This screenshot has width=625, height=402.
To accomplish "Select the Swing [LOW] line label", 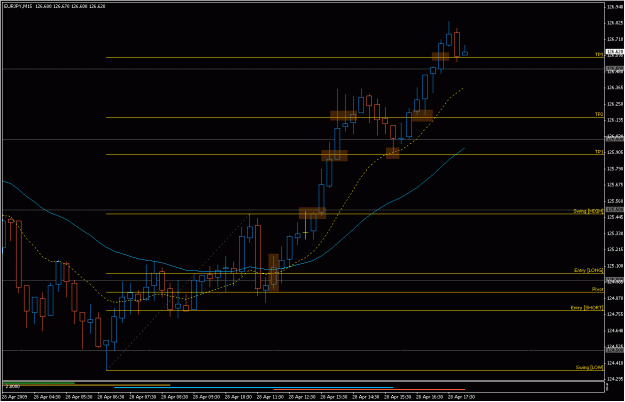I will pos(590,367).
